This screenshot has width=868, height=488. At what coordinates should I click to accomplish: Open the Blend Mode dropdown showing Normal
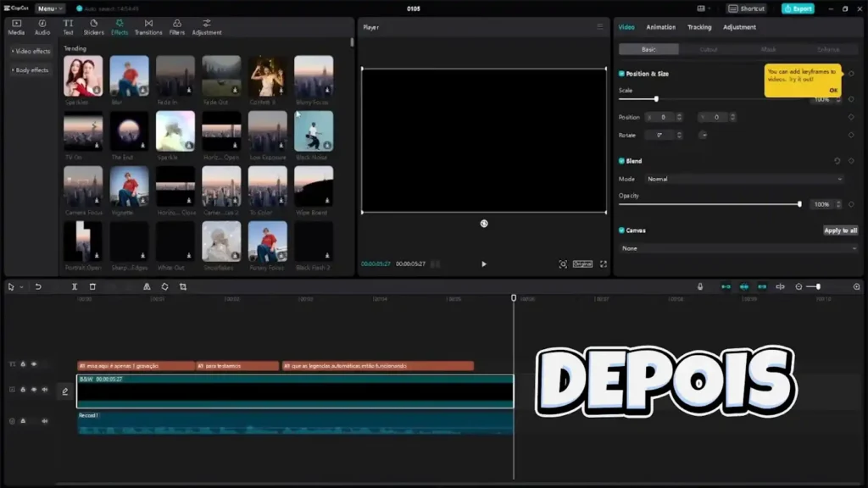tap(743, 180)
